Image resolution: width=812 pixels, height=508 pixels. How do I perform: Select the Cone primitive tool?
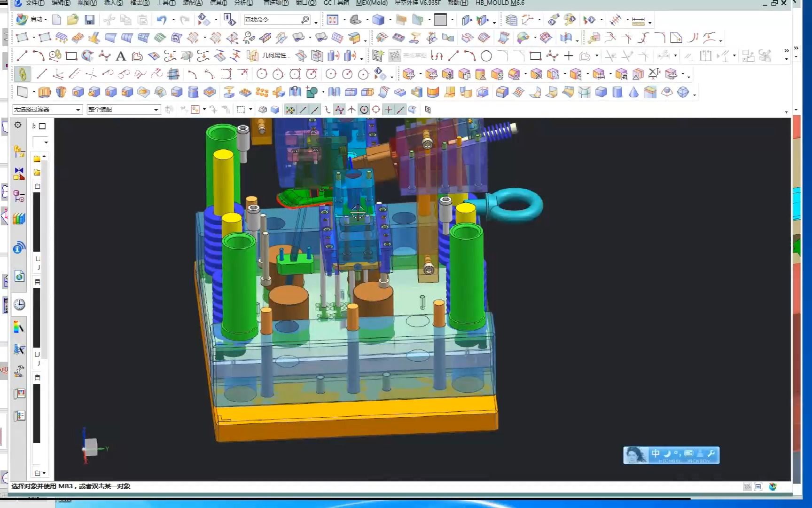(x=634, y=92)
